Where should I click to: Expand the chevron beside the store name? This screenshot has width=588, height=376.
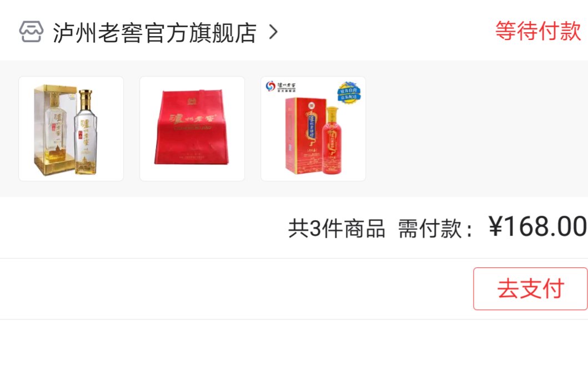pyautogui.click(x=274, y=32)
